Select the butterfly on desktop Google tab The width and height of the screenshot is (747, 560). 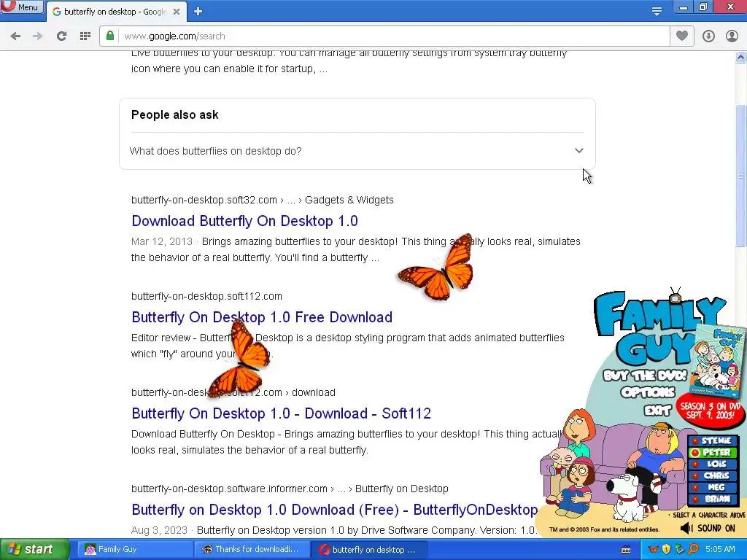[x=115, y=12]
